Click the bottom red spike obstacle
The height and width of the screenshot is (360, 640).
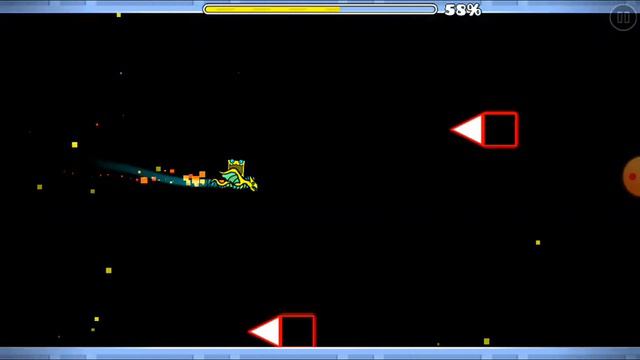pos(265,331)
